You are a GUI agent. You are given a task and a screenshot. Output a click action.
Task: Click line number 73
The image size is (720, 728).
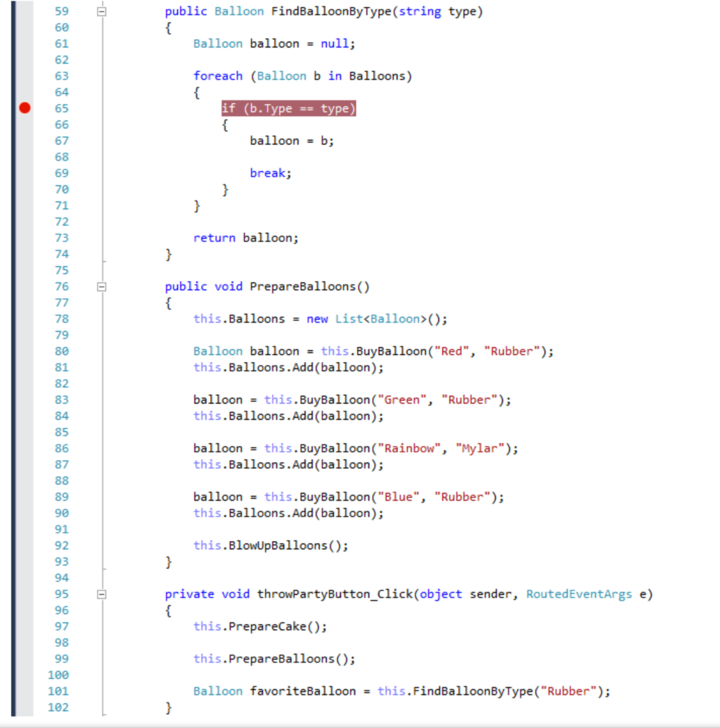click(61, 237)
